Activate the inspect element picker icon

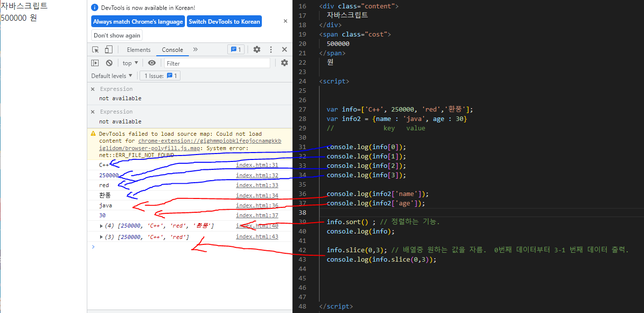click(96, 49)
